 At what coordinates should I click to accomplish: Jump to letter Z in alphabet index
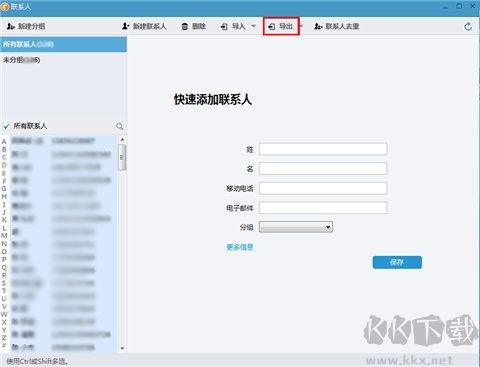pos(4,338)
